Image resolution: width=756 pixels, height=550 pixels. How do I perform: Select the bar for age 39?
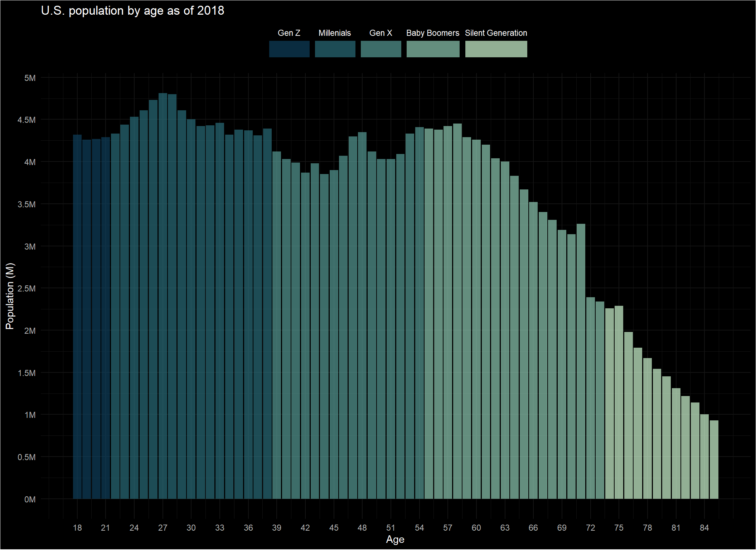[277, 325]
